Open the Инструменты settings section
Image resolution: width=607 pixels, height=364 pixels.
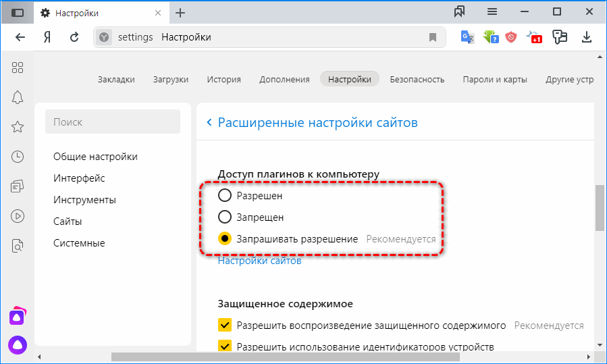(84, 200)
